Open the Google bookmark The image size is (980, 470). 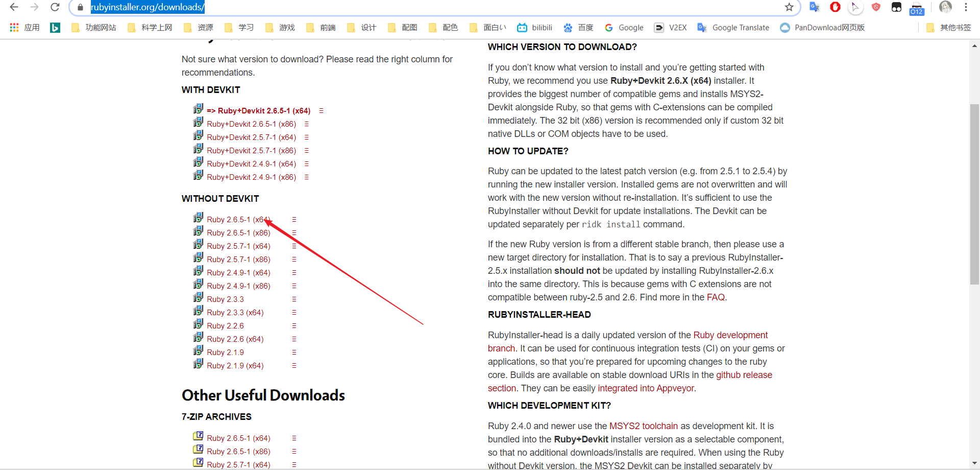[x=624, y=28]
